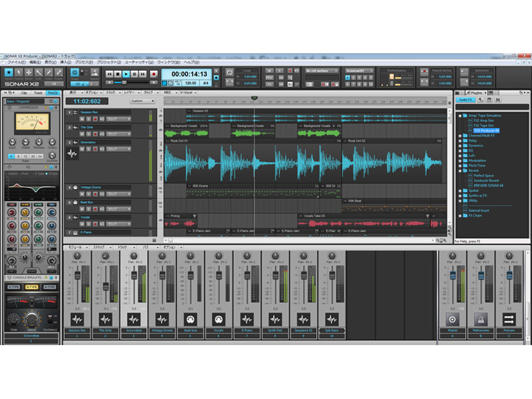This screenshot has width=532, height=399.
Task: Expand the Delay plugin folder
Action: click(460, 140)
